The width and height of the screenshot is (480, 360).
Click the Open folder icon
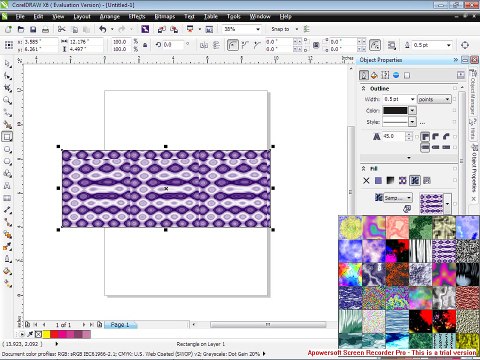coord(21,30)
